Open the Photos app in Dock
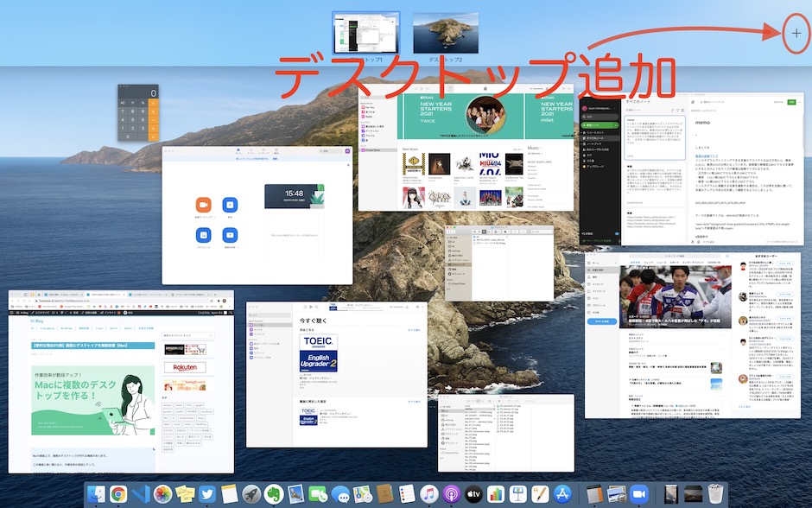 [162, 494]
